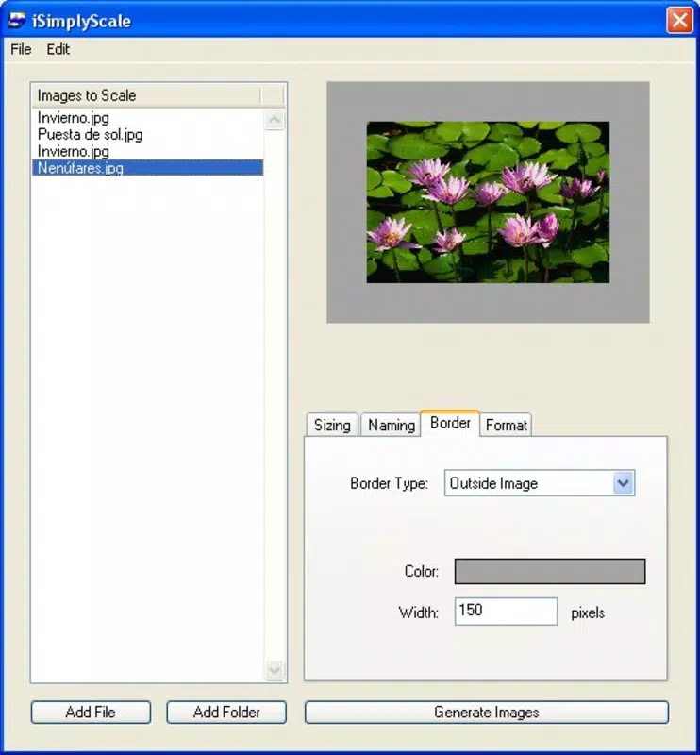Image resolution: width=700 pixels, height=755 pixels.
Task: Select Puesta de sol.jpg in the list
Action: point(147,134)
